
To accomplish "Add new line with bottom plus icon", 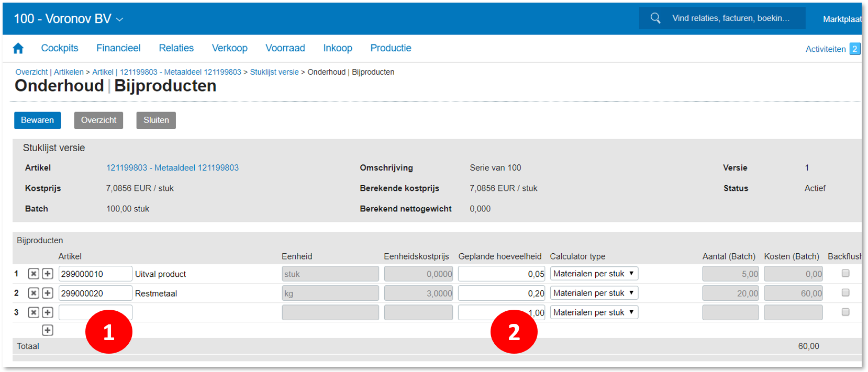I will click(48, 330).
